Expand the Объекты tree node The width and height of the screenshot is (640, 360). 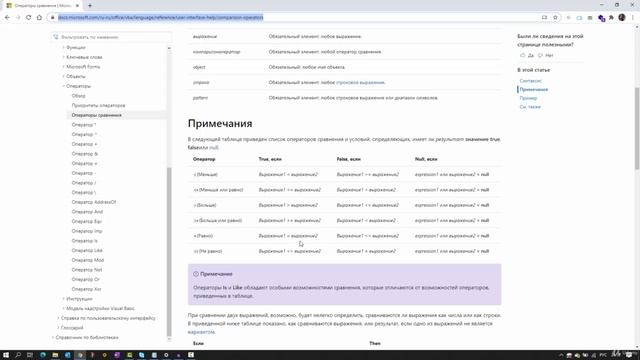(63, 76)
